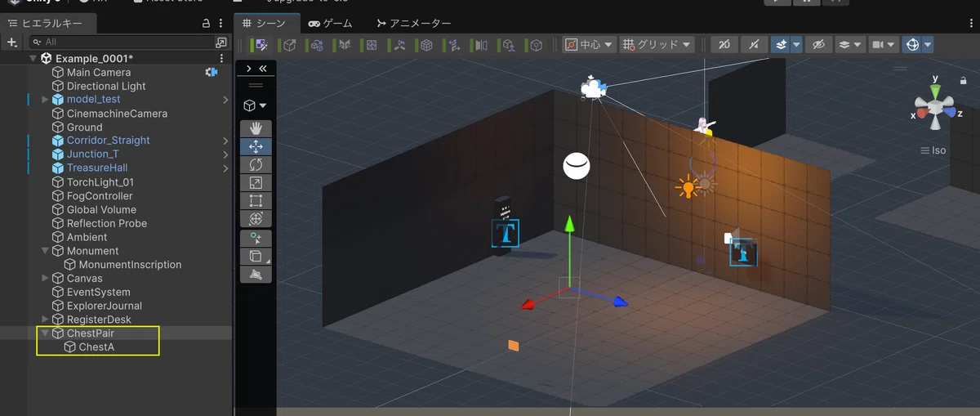The width and height of the screenshot is (980, 416).
Task: Click the red X cone on orientation gizmo
Action: [922, 112]
